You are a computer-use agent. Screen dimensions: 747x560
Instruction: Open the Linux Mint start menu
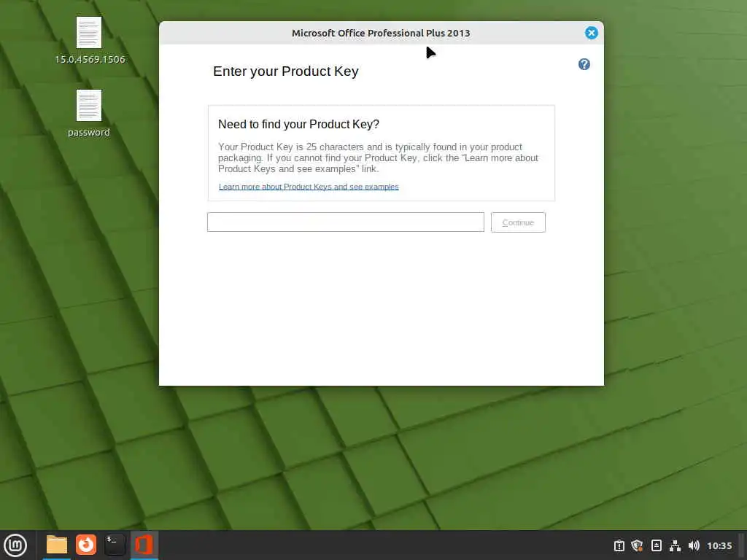[x=15, y=545]
